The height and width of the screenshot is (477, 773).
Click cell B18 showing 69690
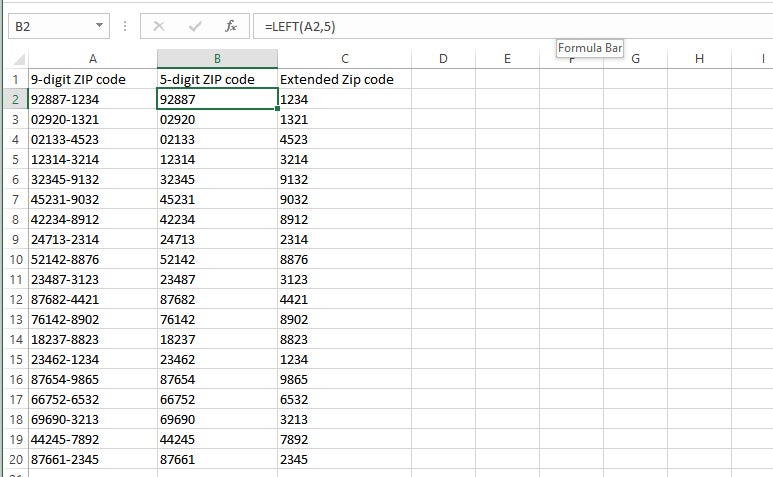[x=217, y=420]
